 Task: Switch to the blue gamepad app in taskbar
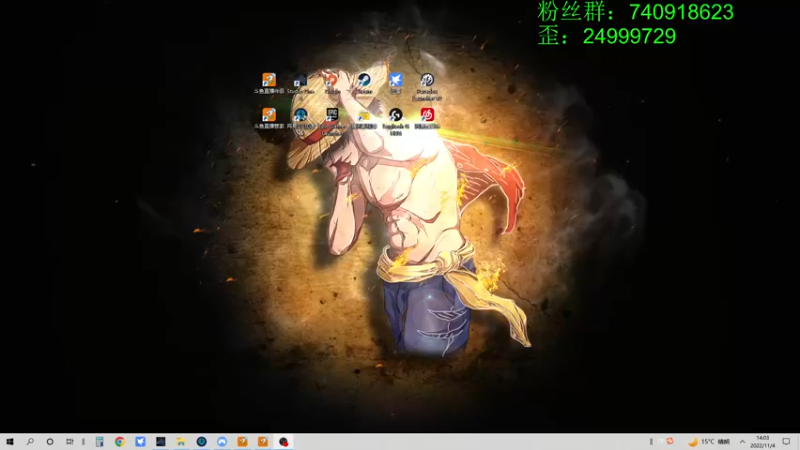(222, 441)
